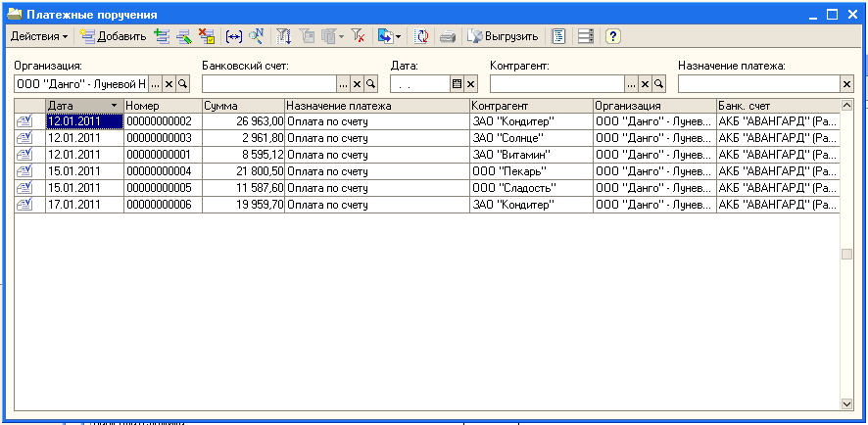Click the print icon in toolbar
868x425 pixels.
(448, 36)
